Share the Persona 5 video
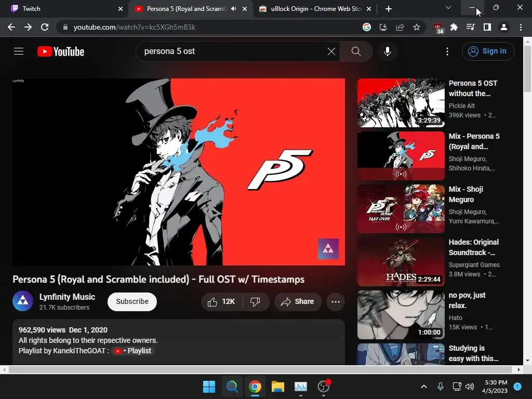Image resolution: width=532 pixels, height=399 pixels. click(x=298, y=302)
